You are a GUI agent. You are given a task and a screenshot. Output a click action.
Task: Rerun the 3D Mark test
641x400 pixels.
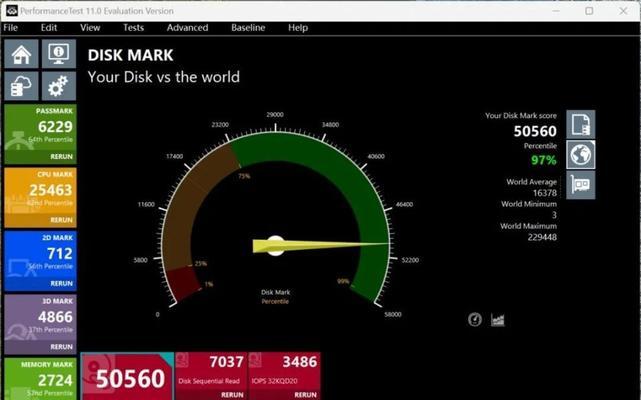coord(61,347)
